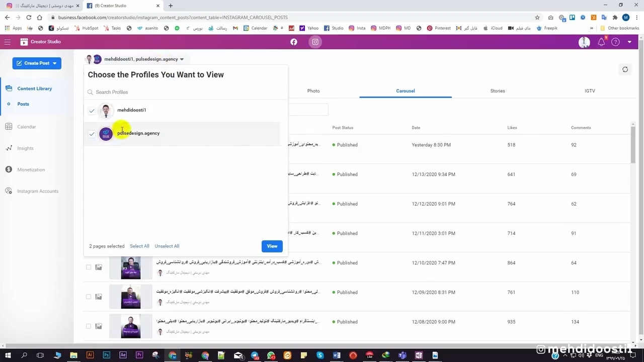Click the refresh posts icon
644x362 pixels.
pos(625,69)
